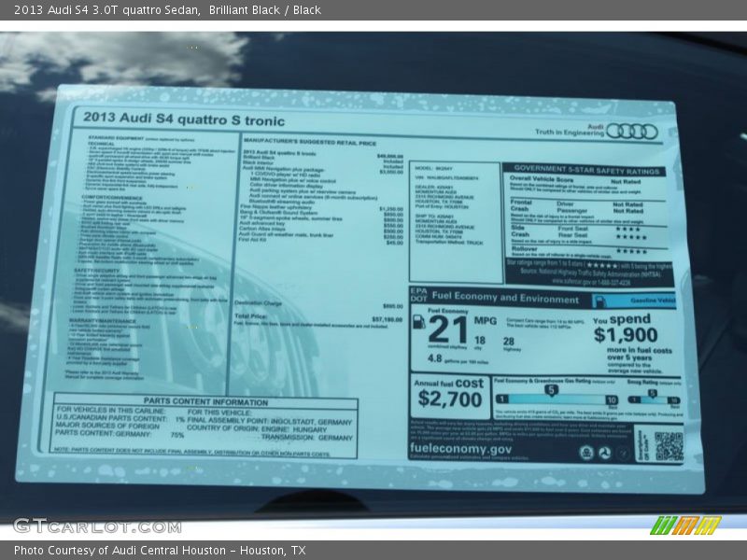Click the gas pump icon in the Gasoline Vehicle banner

tap(600, 301)
